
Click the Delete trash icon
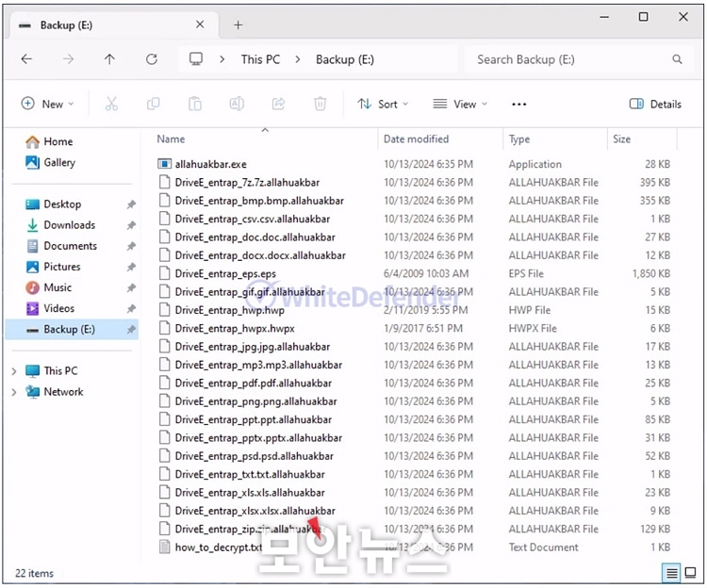coord(321,105)
